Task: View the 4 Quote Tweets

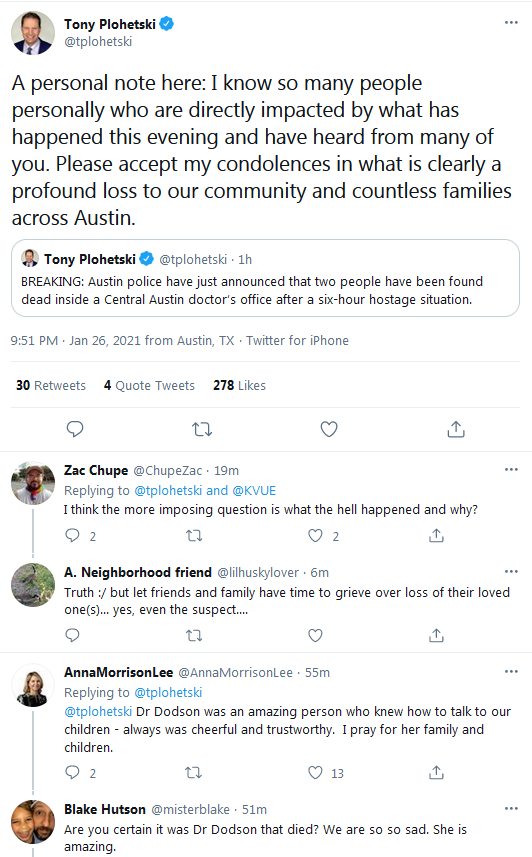Action: 149,385
